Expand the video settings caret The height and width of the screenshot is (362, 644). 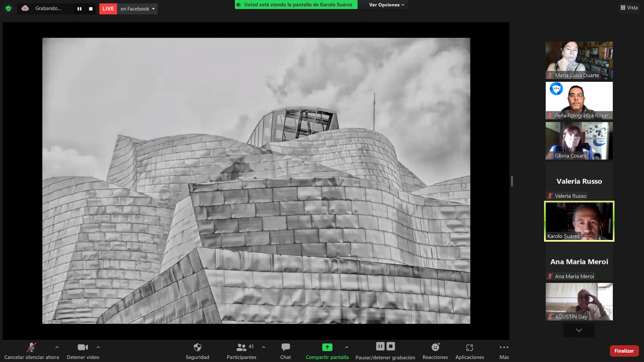coord(98,347)
